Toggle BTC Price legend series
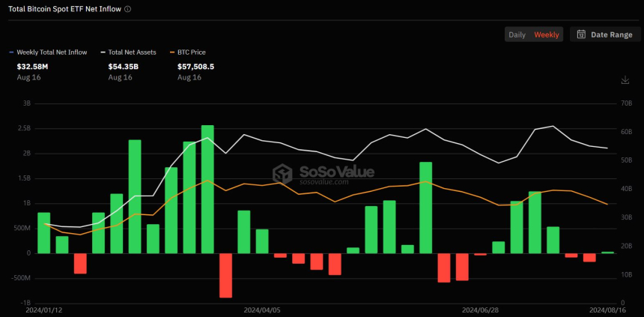This screenshot has height=317, width=644. pos(190,52)
